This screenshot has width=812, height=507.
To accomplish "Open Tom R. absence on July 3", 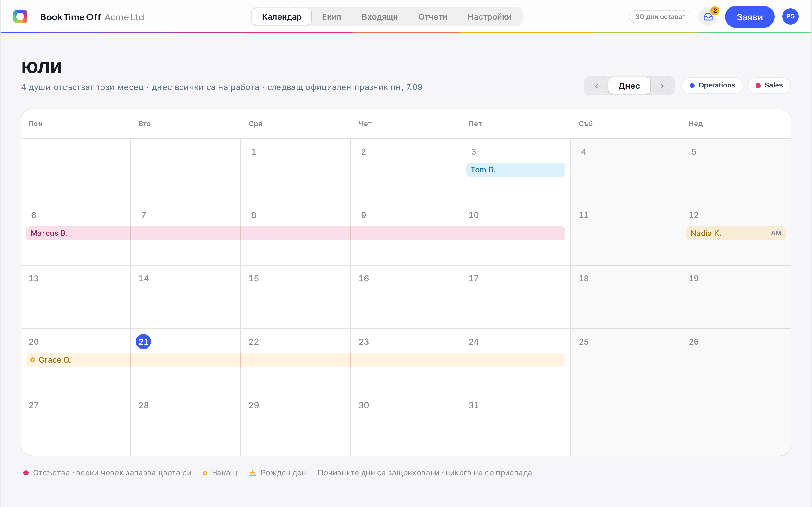I will (515, 170).
